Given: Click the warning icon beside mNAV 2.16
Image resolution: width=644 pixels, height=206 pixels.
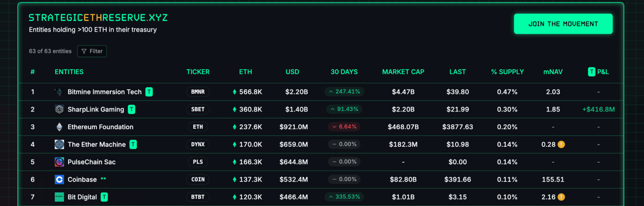Looking at the screenshot, I should coord(561,197).
